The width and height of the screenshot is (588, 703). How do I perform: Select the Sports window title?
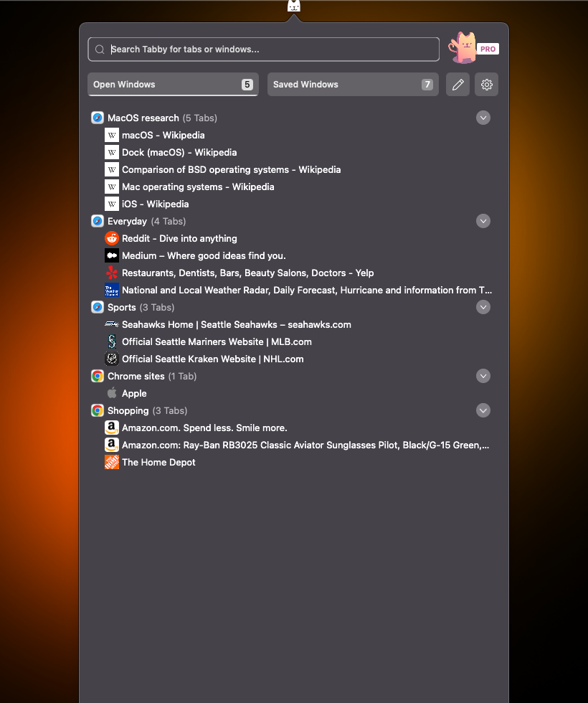pyautogui.click(x=121, y=307)
